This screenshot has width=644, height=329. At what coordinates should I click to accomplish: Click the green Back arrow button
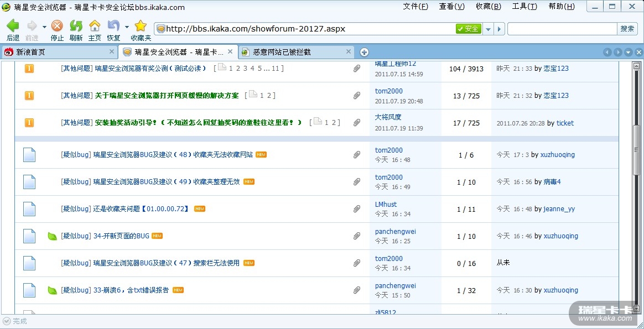pos(13,26)
